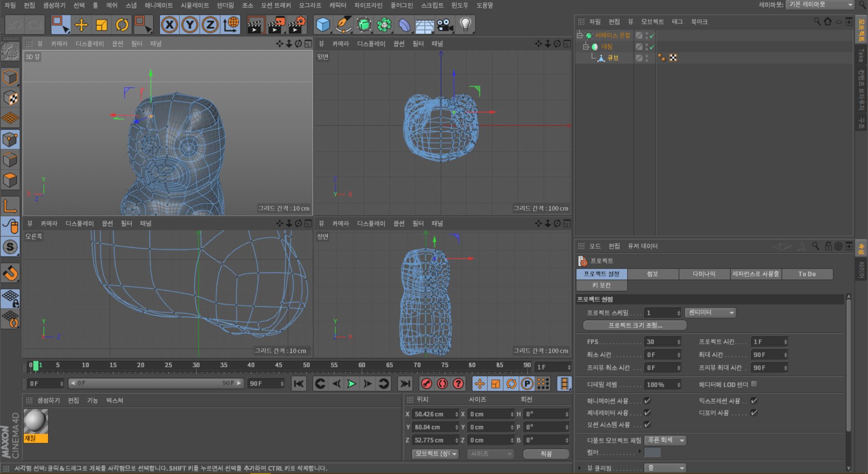The width and height of the screenshot is (868, 474).
Task: Toggle Use Generators checkbox
Action: tap(647, 412)
